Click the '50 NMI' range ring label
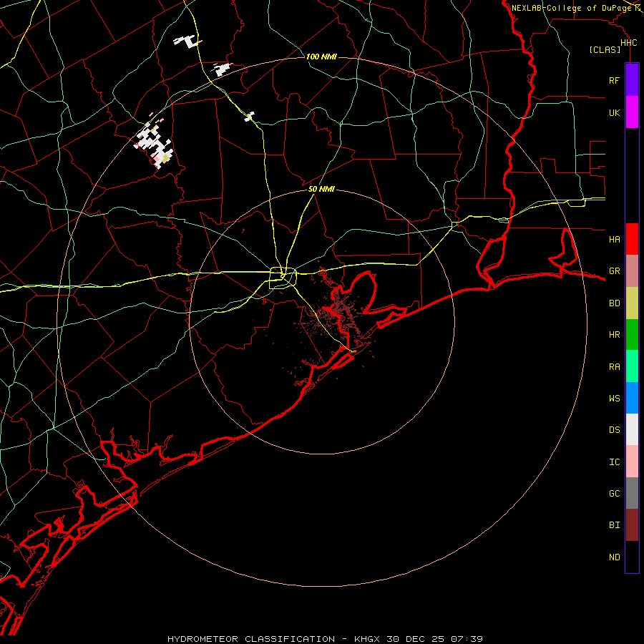The image size is (644, 644). click(321, 190)
